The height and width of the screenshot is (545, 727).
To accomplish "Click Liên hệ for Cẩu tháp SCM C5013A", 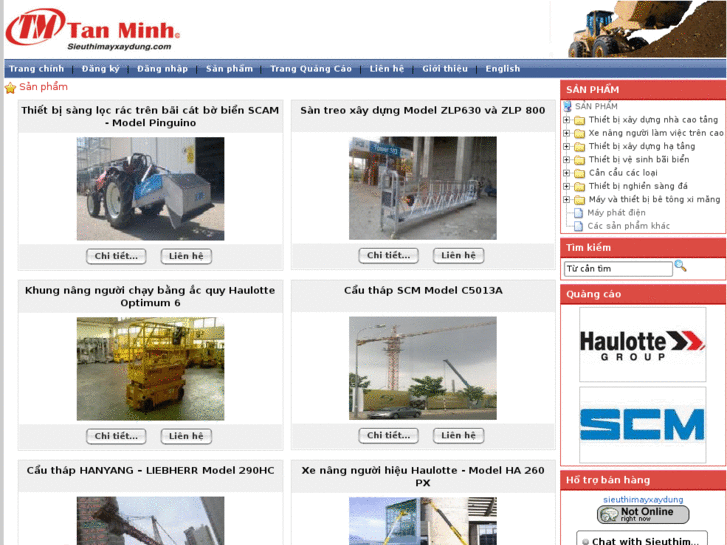I will click(458, 436).
